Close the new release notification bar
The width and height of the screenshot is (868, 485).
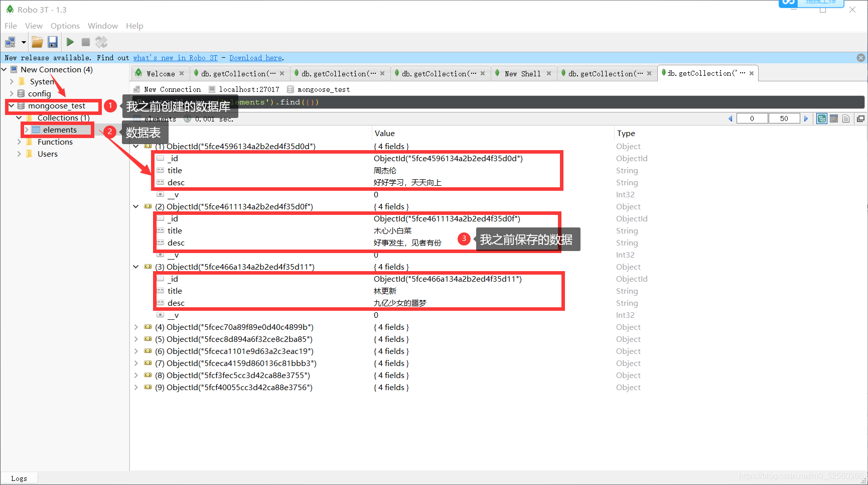pyautogui.click(x=860, y=58)
